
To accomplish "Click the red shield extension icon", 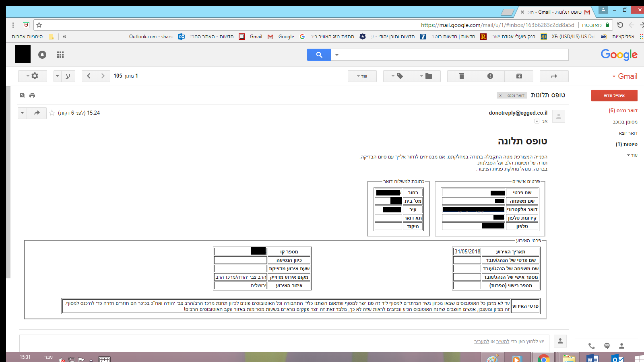I will (x=26, y=25).
